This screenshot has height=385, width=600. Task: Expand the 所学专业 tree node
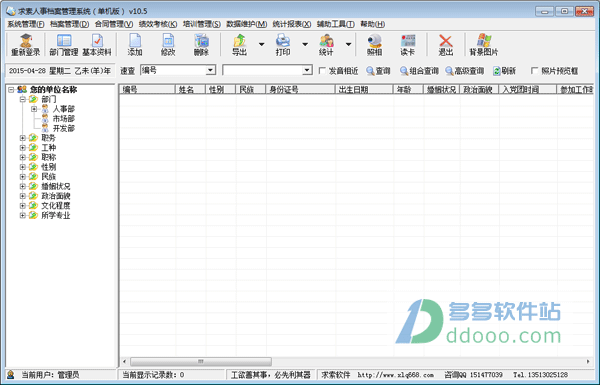[x=23, y=215]
